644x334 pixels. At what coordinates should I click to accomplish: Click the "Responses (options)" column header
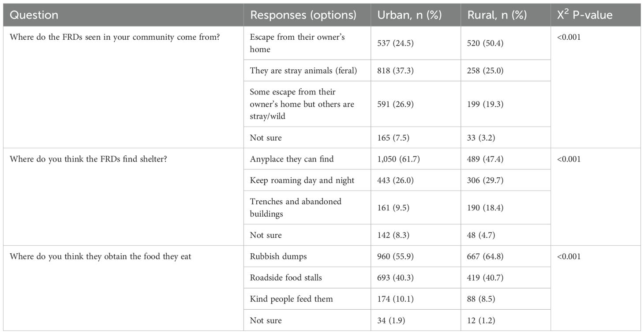(x=303, y=15)
